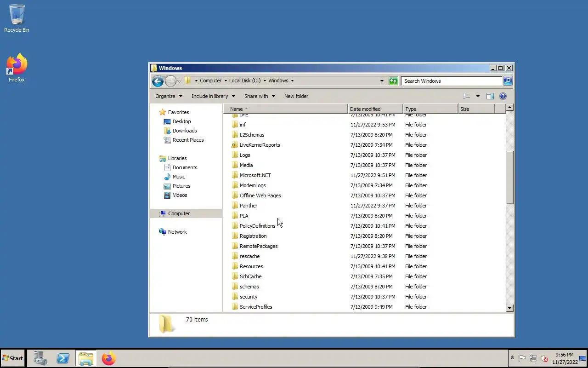Open Desktop in Favorites
Viewport: 588px width, 368px height.
[177, 121]
